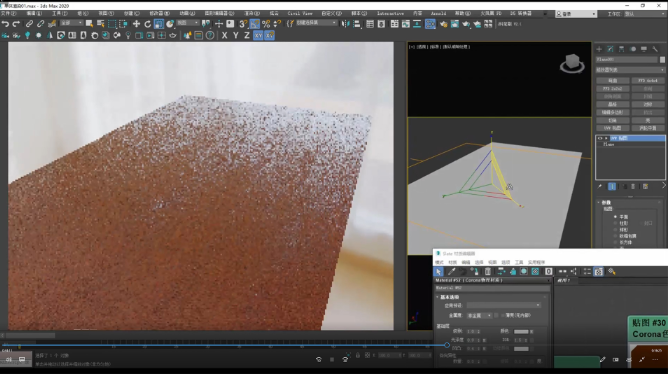The image size is (669, 381).
Task: Click the video progress slider handle
Action: click(447, 345)
